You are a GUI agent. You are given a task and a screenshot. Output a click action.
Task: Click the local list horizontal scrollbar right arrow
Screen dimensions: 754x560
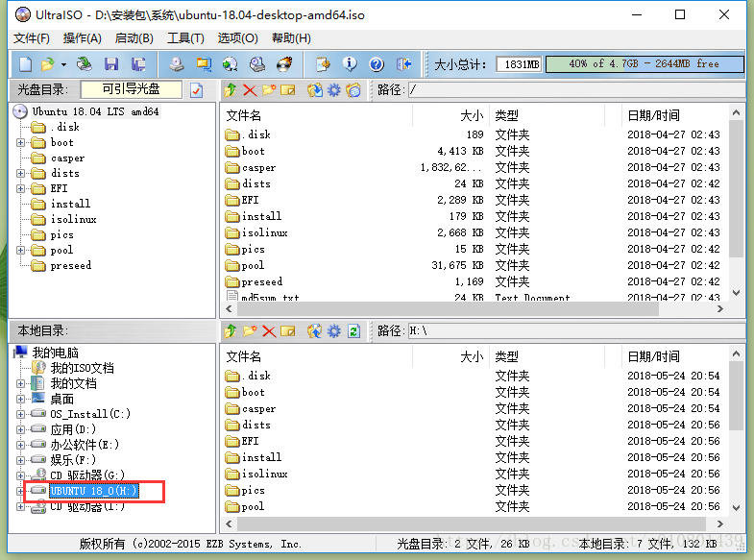point(719,523)
